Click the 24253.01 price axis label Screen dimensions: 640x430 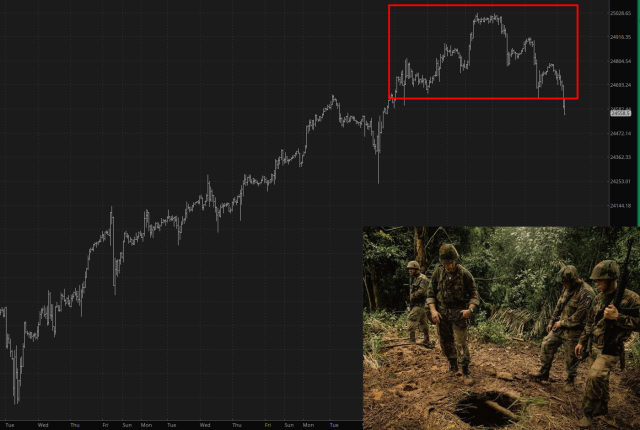[620, 182]
